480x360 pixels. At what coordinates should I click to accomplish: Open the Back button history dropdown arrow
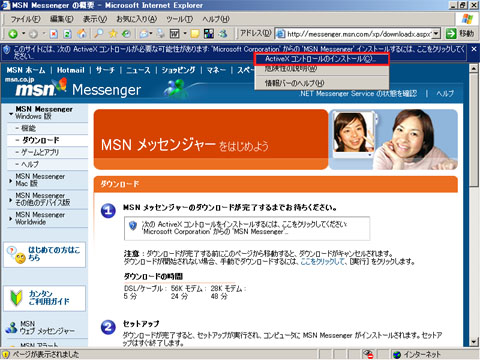(x=23, y=34)
